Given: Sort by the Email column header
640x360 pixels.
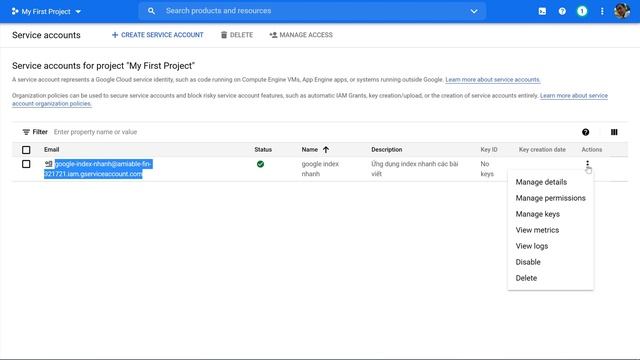Looking at the screenshot, I should (x=51, y=149).
